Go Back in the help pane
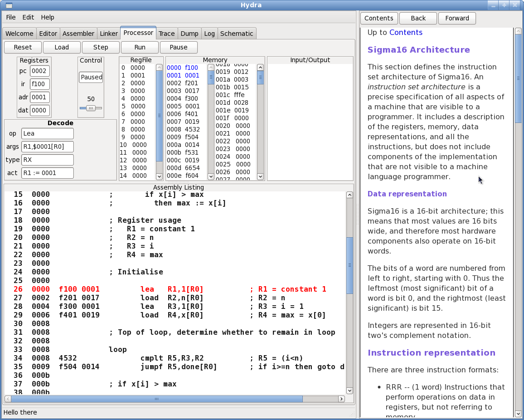Screen dimensions: 524x420 (x=418, y=19)
